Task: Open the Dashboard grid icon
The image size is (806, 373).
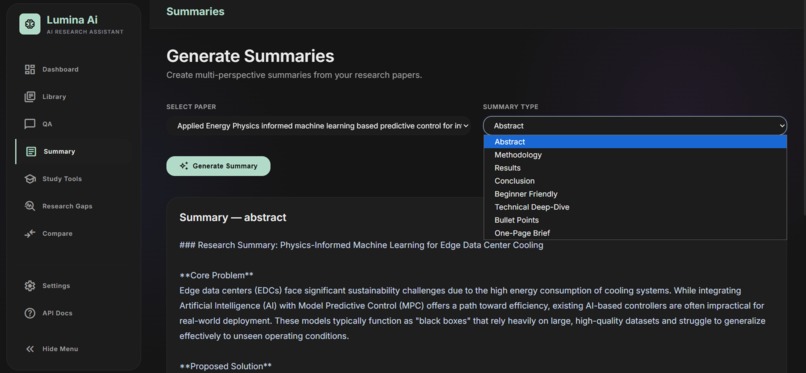Action: [x=30, y=69]
